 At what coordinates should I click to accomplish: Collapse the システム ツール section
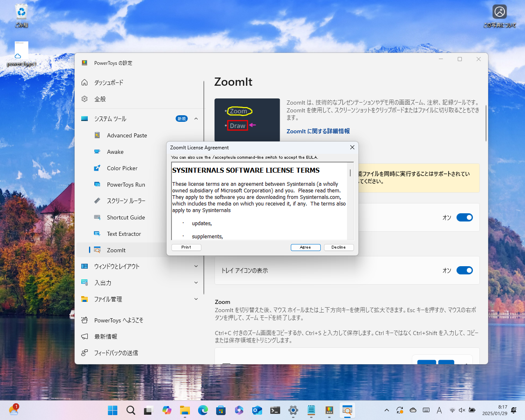coord(196,119)
